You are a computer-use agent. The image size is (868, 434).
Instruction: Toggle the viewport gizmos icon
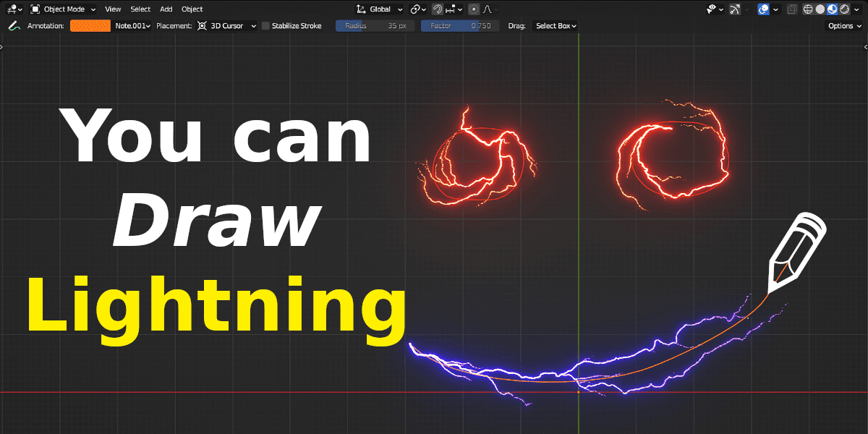click(x=736, y=9)
